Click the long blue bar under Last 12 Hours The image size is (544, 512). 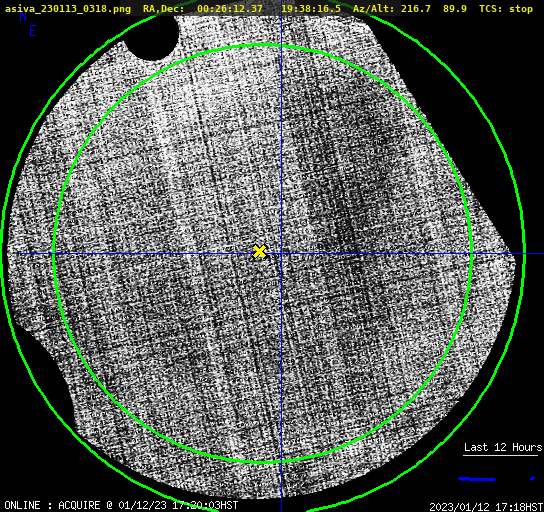[x=477, y=479]
